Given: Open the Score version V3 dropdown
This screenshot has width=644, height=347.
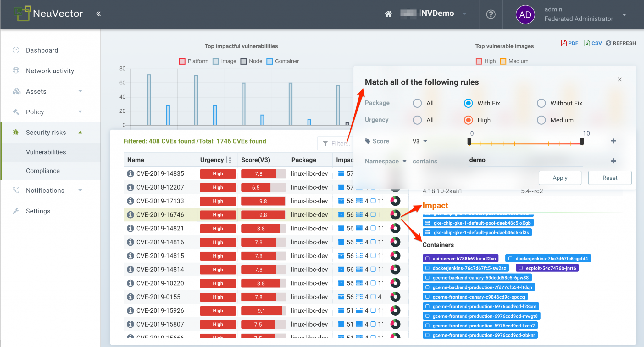Looking at the screenshot, I should pos(419,141).
